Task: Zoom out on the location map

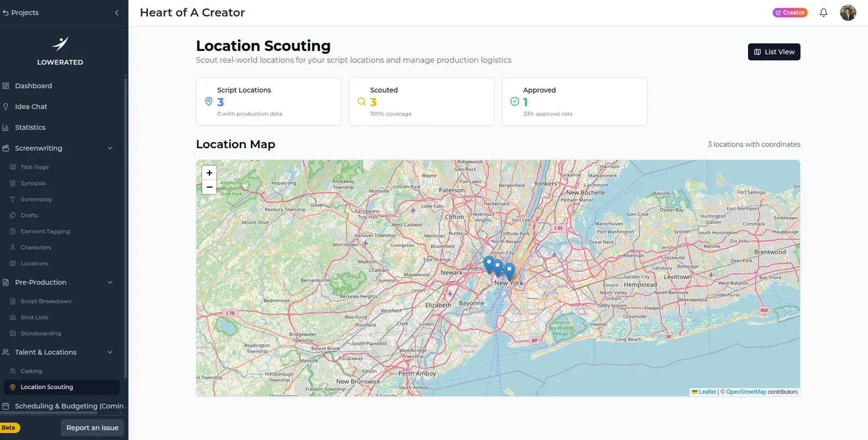Action: [209, 187]
